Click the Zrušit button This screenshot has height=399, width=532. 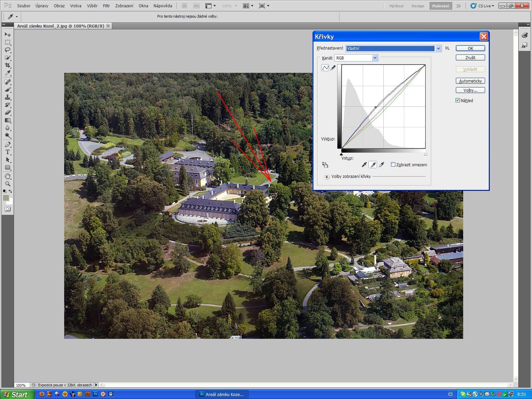coord(470,58)
